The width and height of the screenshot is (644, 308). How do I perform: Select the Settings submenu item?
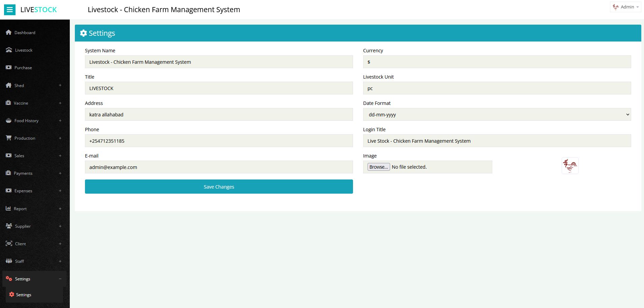[23, 295]
